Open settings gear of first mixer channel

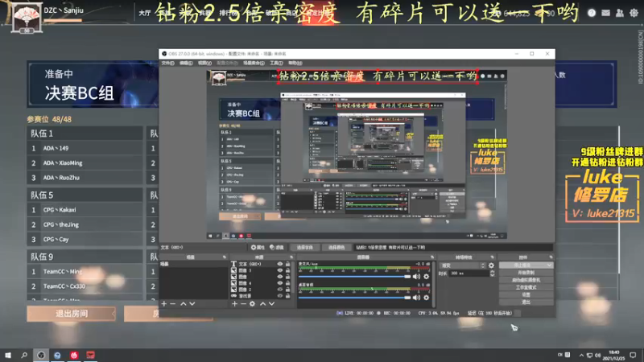point(427,276)
